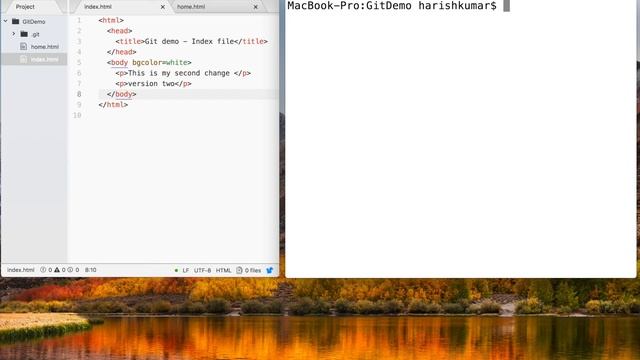640x360 pixels.
Task: Click the "This is my second change" text
Action: pos(179,73)
